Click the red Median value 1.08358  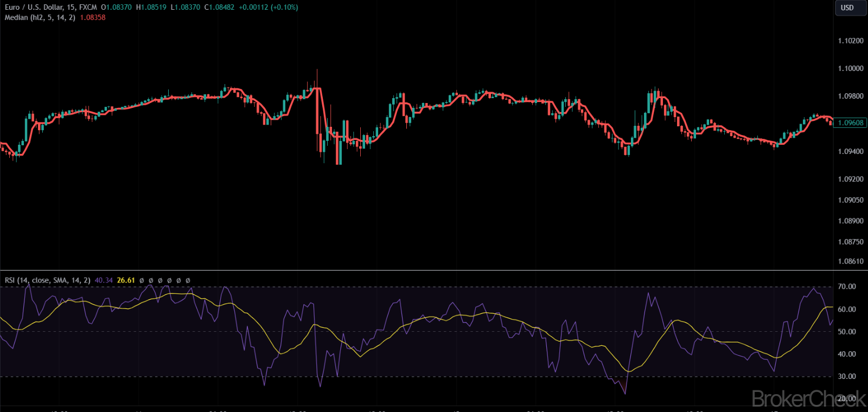tap(93, 17)
